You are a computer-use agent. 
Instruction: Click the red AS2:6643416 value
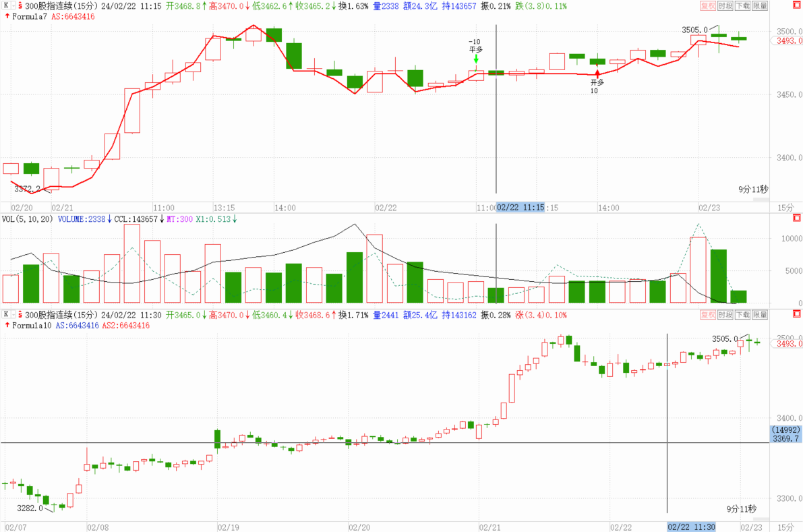tap(126, 326)
